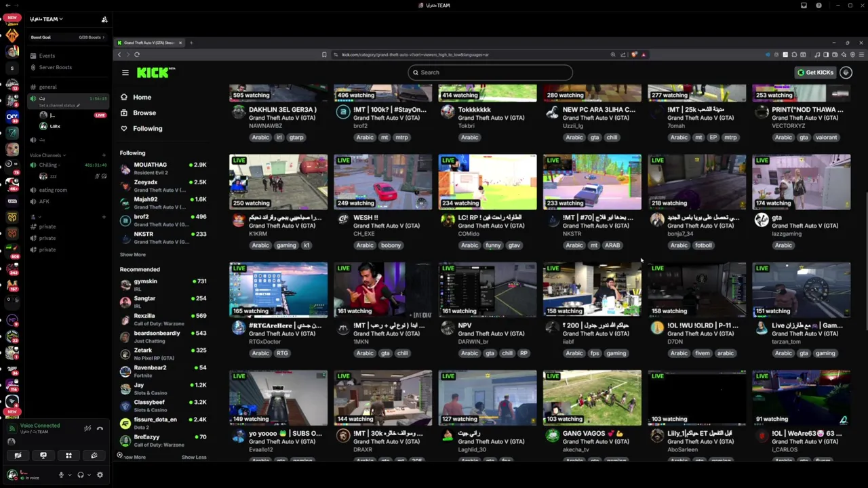Click the RTG tag under RTGxDoctor stream
This screenshot has width=868, height=488.
[282, 353]
